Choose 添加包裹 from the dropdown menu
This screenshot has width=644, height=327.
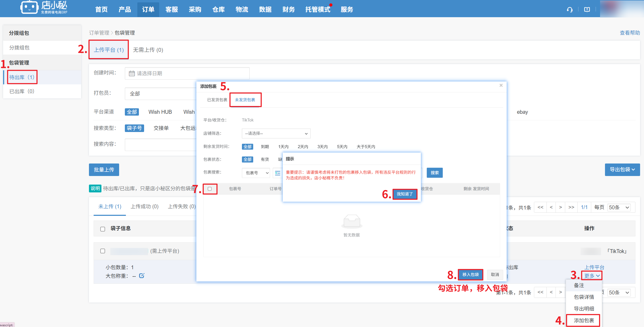click(x=584, y=320)
